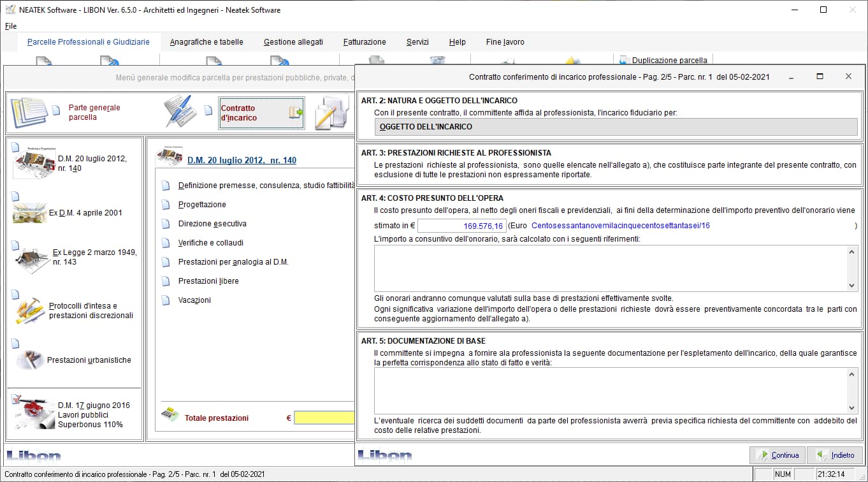The image size is (868, 482).
Task: Open the Contratto d'incarico button
Action: coord(261,113)
